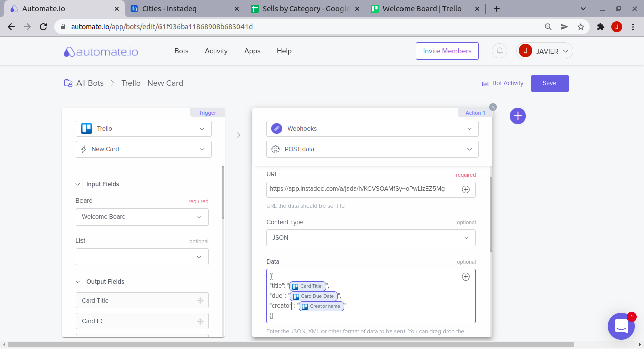This screenshot has height=349, width=644.
Task: Click the arrow between trigger and action
Action: (x=238, y=135)
